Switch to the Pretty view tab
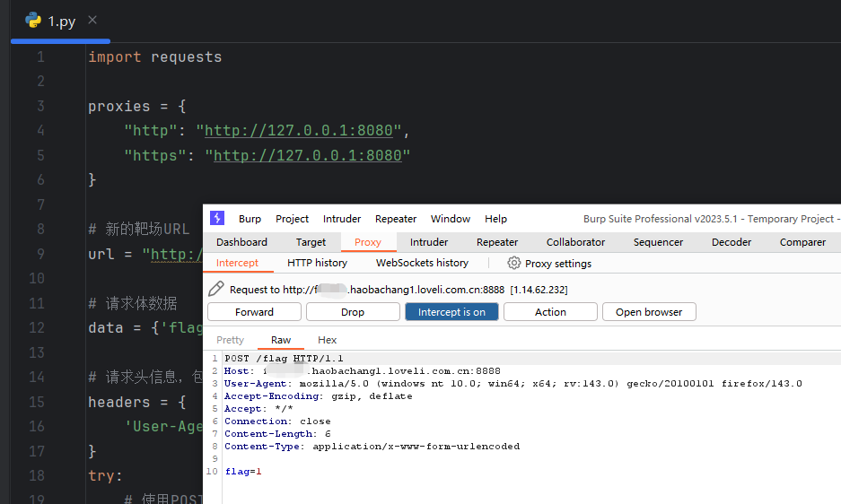The width and height of the screenshot is (841, 504). (230, 340)
